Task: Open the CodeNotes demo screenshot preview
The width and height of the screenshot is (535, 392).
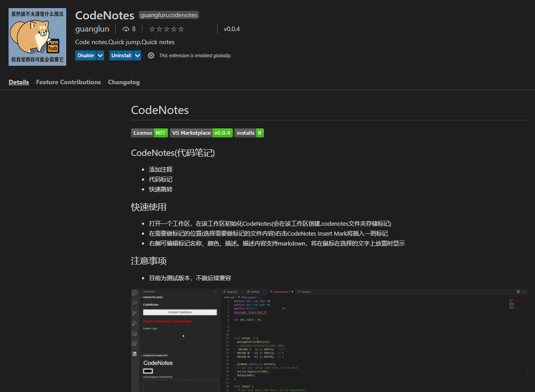Action: [330, 340]
